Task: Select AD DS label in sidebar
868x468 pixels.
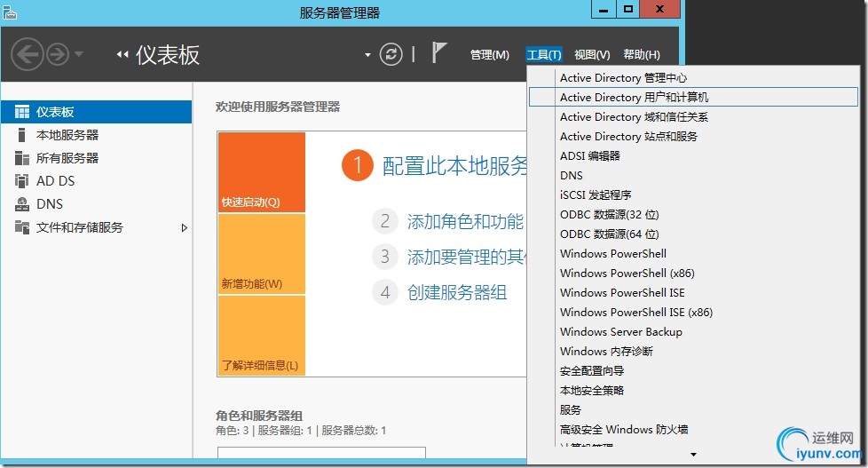Action: pos(55,181)
